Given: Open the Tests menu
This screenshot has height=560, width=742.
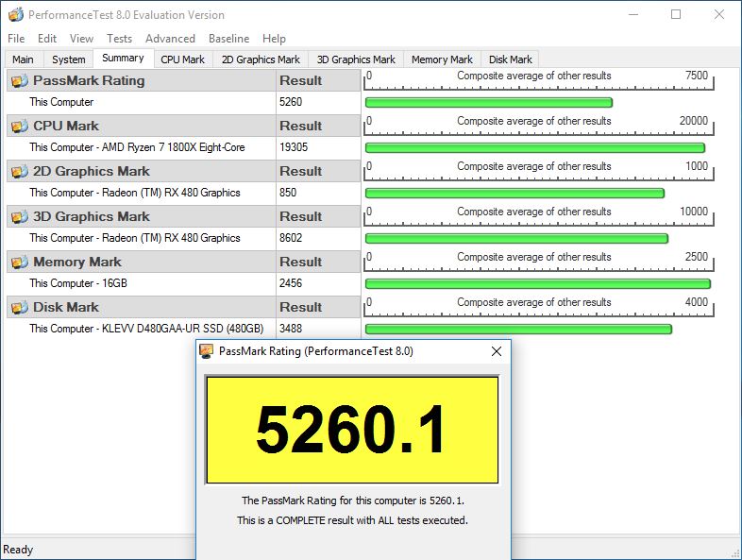Looking at the screenshot, I should coord(119,39).
